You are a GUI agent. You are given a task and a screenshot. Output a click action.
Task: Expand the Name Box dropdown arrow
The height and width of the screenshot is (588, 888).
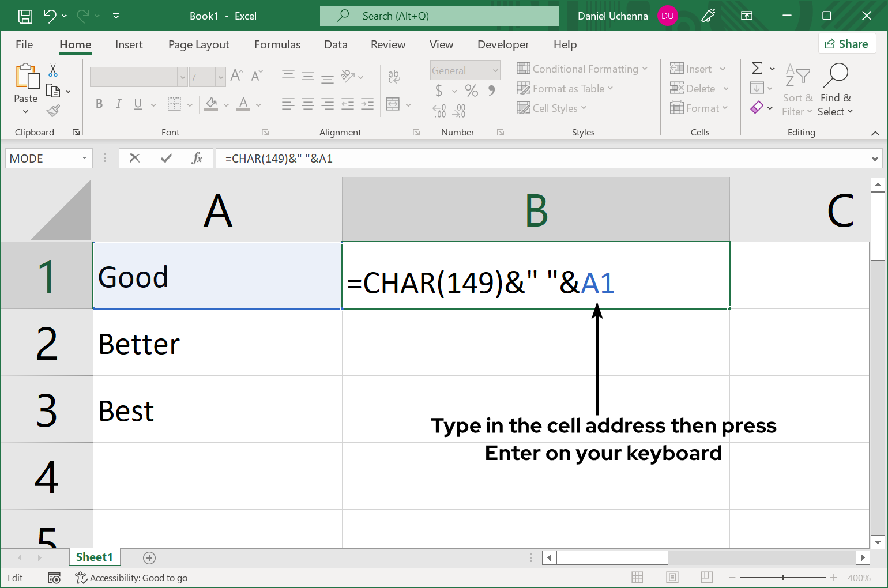(84, 158)
